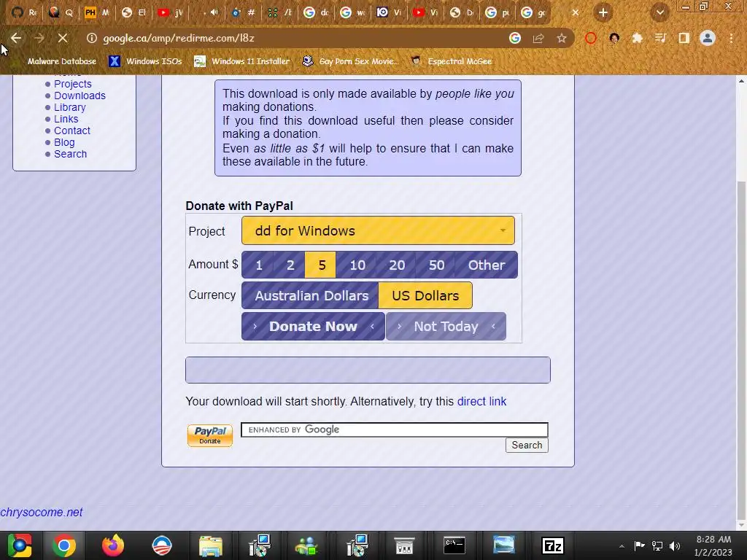Open the Links page in sidebar
The height and width of the screenshot is (560, 747).
[66, 119]
